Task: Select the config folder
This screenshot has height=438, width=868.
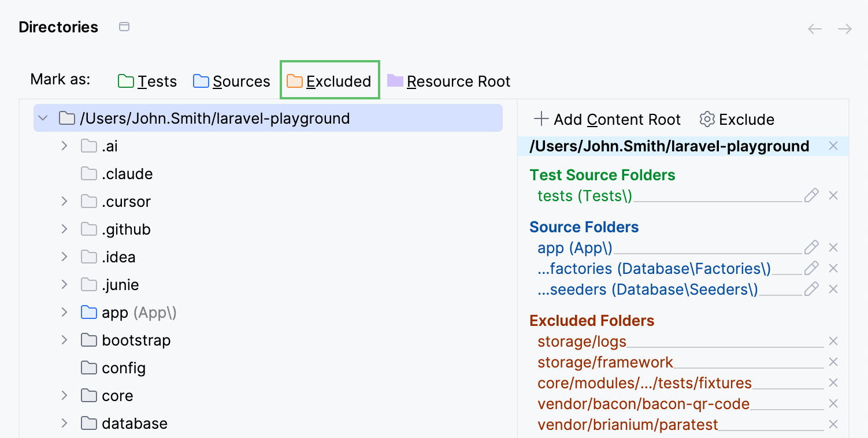Action: (123, 368)
